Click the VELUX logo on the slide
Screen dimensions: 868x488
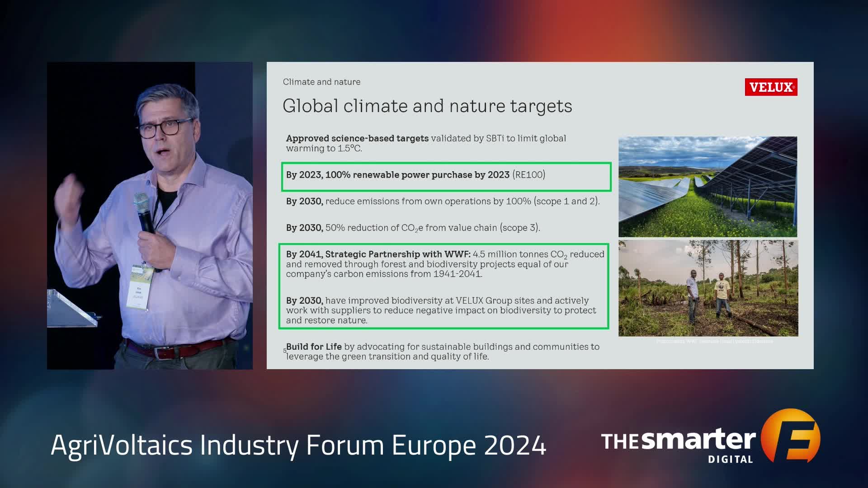(771, 87)
